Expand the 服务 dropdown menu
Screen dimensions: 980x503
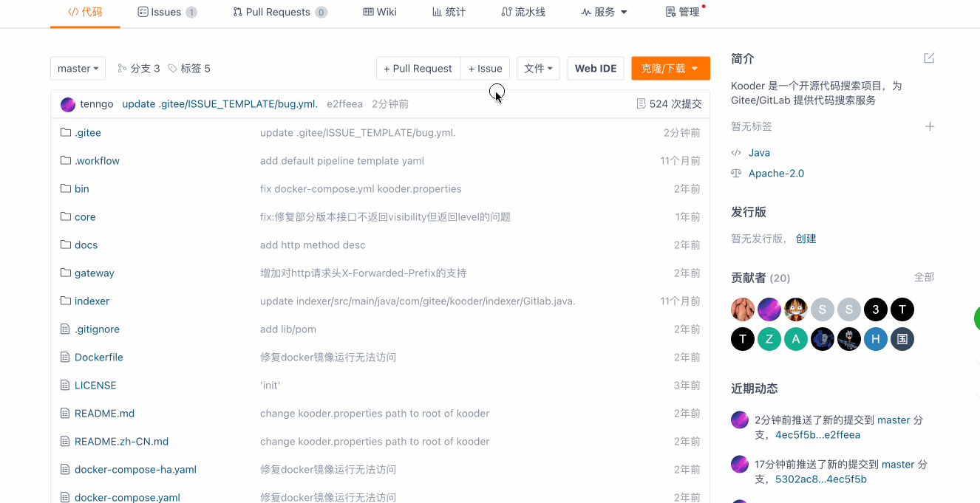pyautogui.click(x=604, y=12)
